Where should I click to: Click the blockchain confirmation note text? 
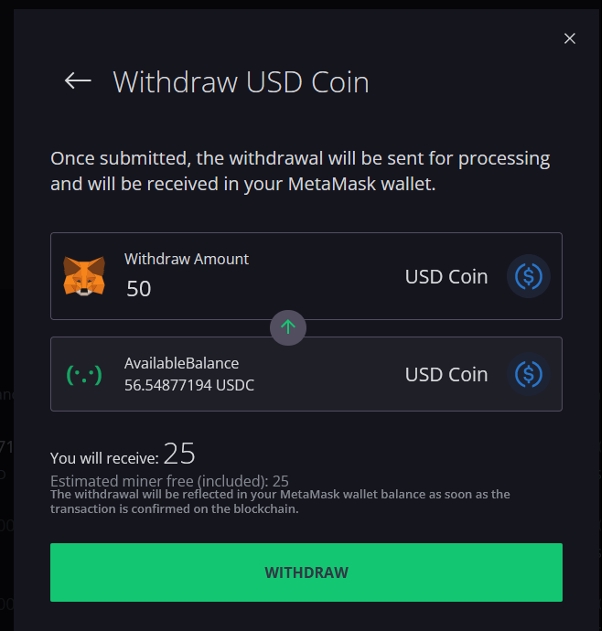click(x=280, y=501)
